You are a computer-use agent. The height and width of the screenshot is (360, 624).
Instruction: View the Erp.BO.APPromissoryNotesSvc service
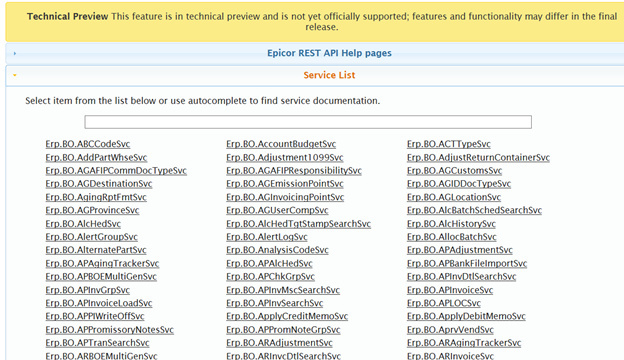(x=109, y=330)
